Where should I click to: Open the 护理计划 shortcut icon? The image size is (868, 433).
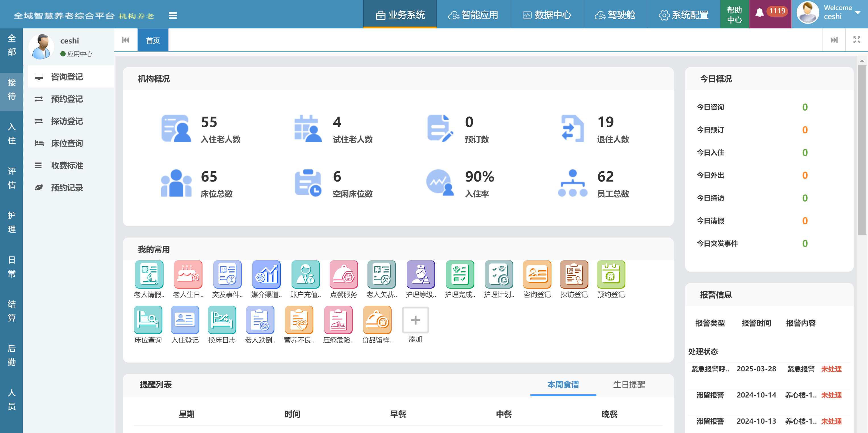(499, 274)
